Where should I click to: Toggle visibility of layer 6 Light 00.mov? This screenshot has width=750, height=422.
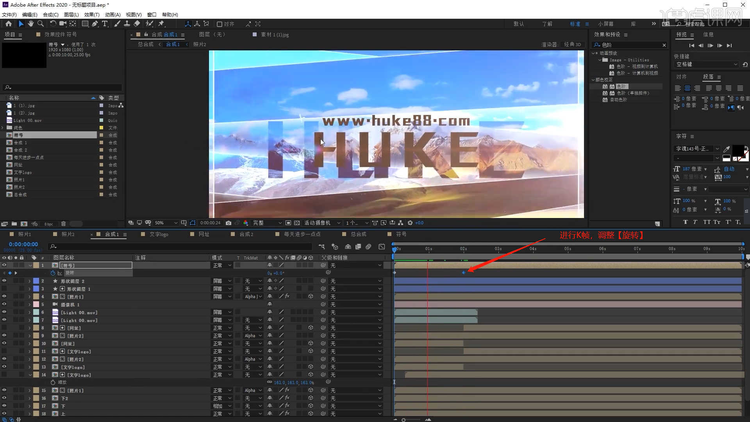coord(4,312)
